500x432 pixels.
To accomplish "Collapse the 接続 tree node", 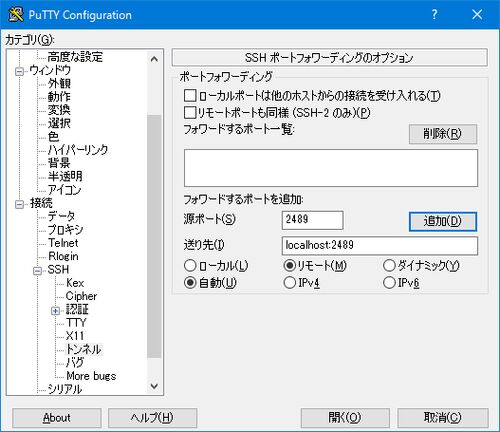I will (x=20, y=204).
